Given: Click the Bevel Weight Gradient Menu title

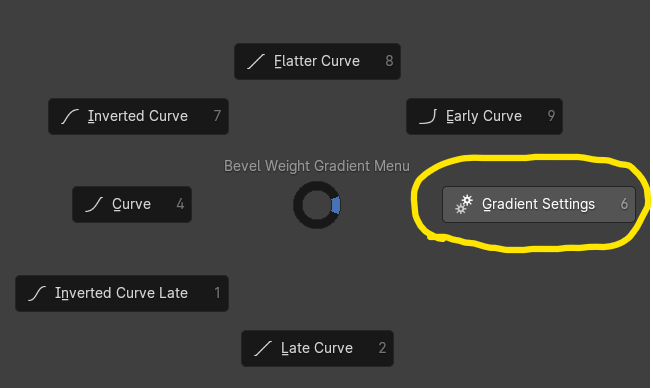Looking at the screenshot, I should pyautogui.click(x=317, y=166).
